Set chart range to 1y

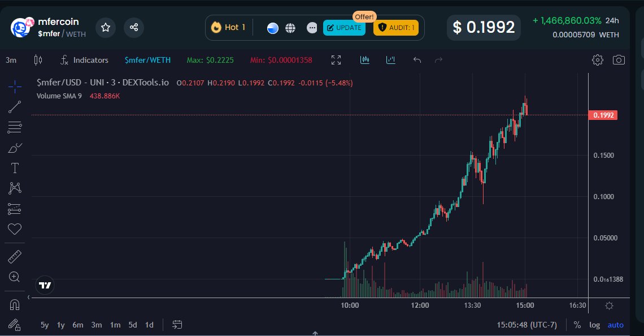tap(61, 325)
